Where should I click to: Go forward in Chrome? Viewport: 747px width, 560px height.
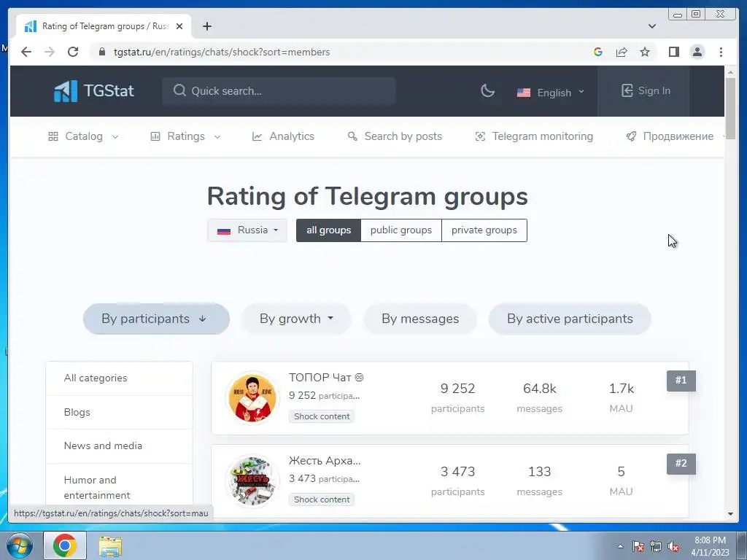coord(50,52)
